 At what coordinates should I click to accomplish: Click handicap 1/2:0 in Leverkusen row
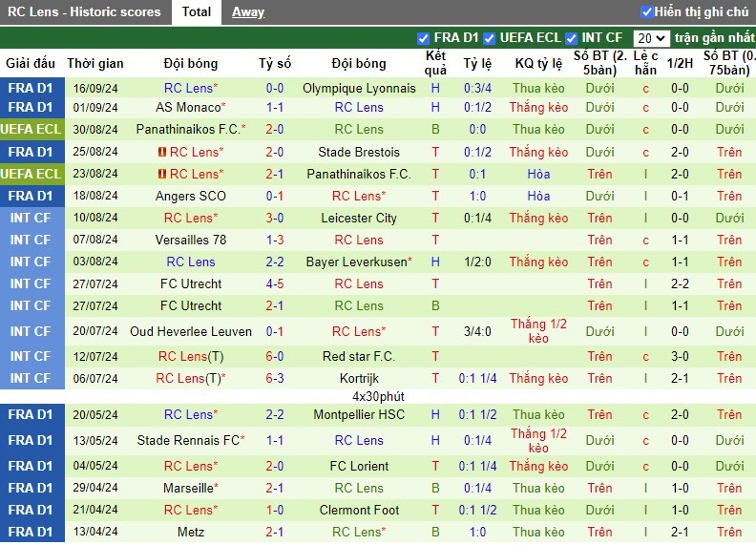pyautogui.click(x=478, y=262)
